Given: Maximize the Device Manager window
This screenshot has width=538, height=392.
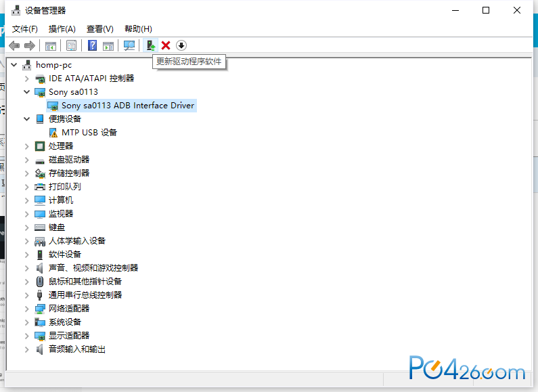Looking at the screenshot, I should (x=486, y=10).
